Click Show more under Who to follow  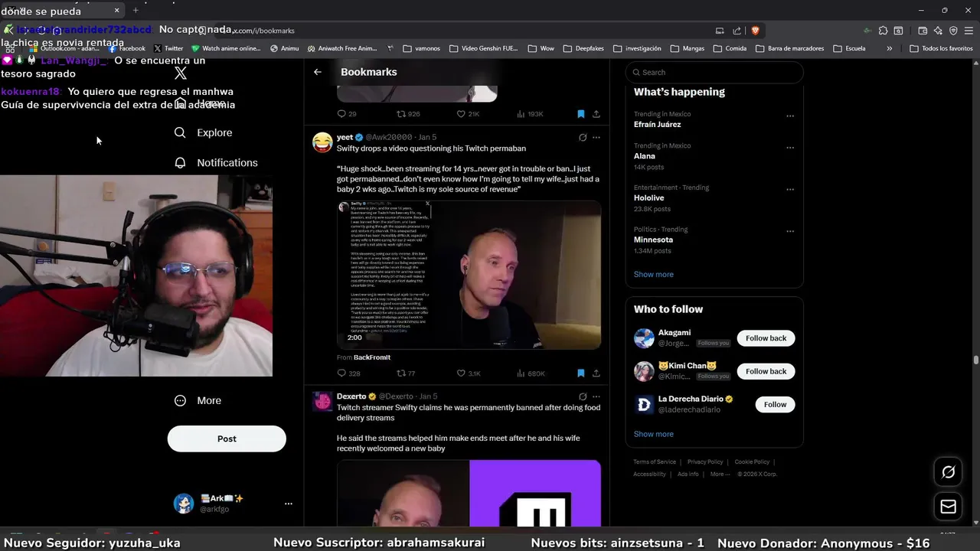point(653,434)
